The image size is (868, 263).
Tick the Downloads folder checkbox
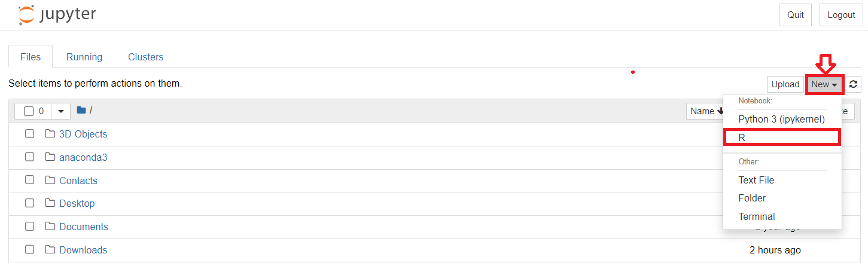pos(29,250)
